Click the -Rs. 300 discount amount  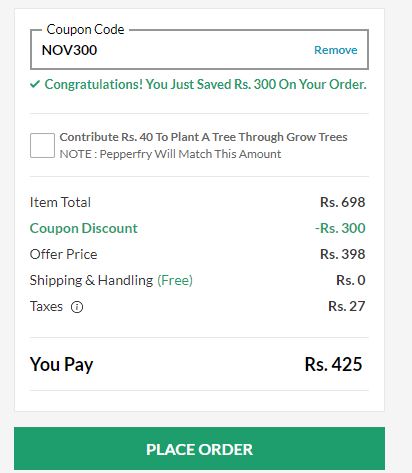pos(340,228)
